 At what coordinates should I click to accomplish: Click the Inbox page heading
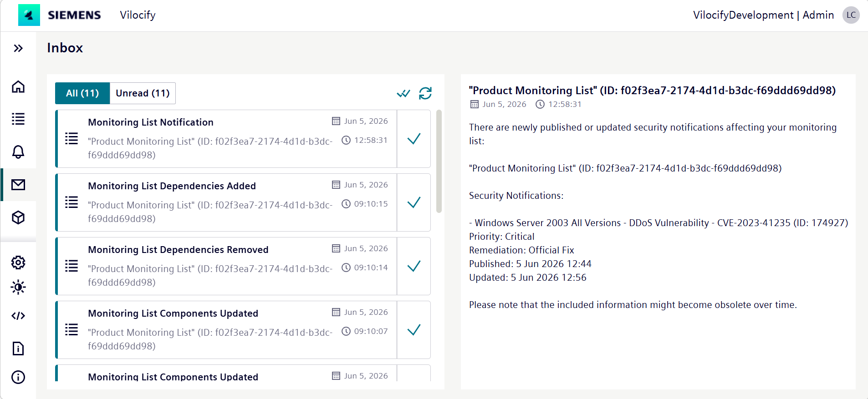click(65, 48)
